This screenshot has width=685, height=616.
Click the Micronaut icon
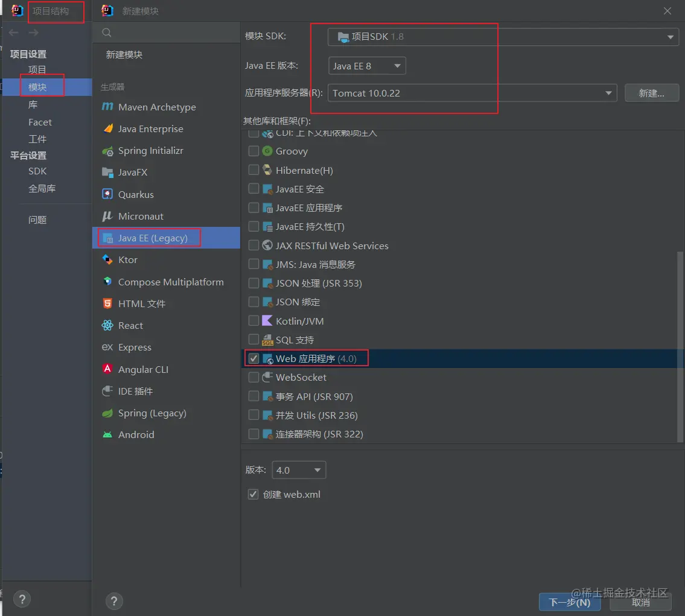pos(107,216)
